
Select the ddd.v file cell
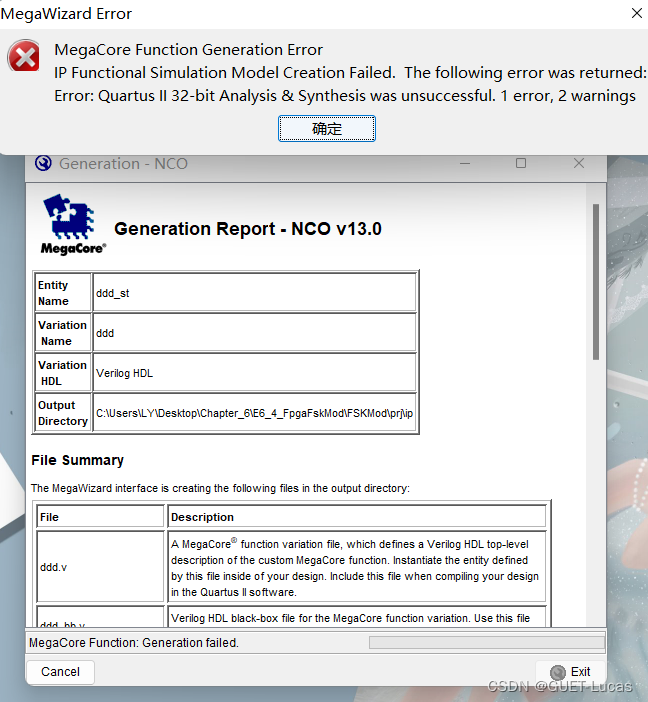coord(101,566)
